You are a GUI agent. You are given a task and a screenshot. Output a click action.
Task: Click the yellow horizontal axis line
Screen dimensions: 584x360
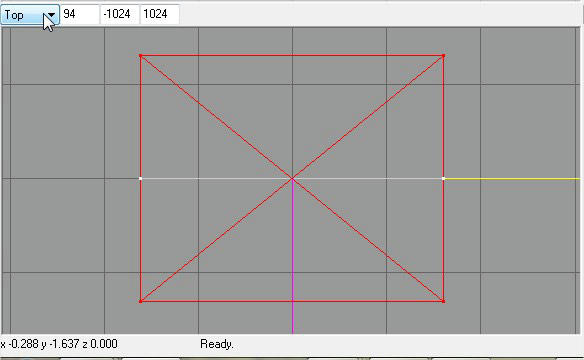coord(512,179)
